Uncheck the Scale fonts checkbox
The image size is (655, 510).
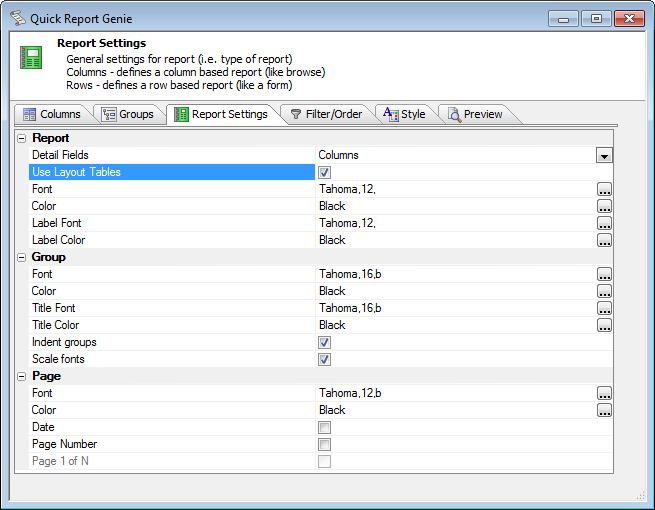pos(325,359)
